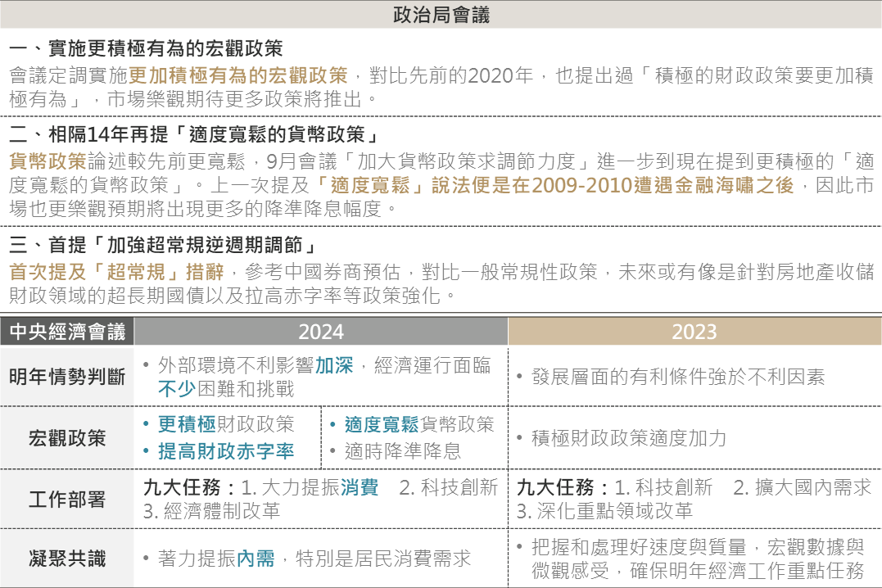882x588 pixels.
Task: Click heading 三、首提加強超常規逆週期調節
Action: click(x=162, y=245)
